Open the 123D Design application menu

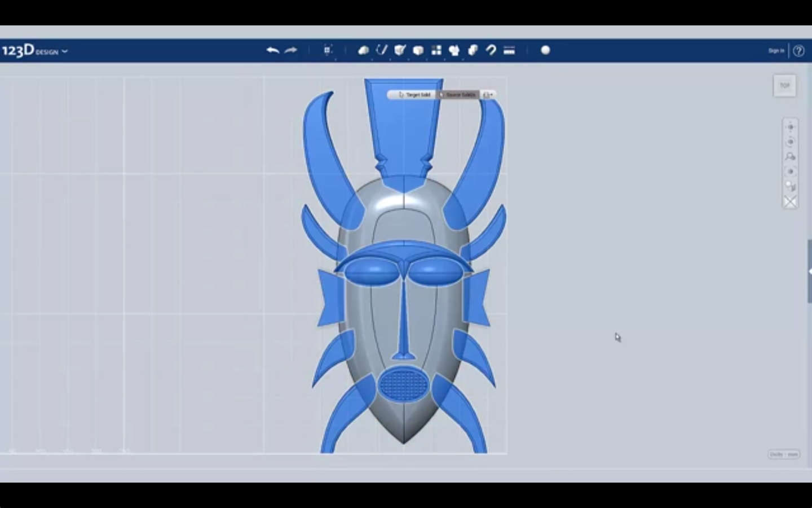click(34, 51)
